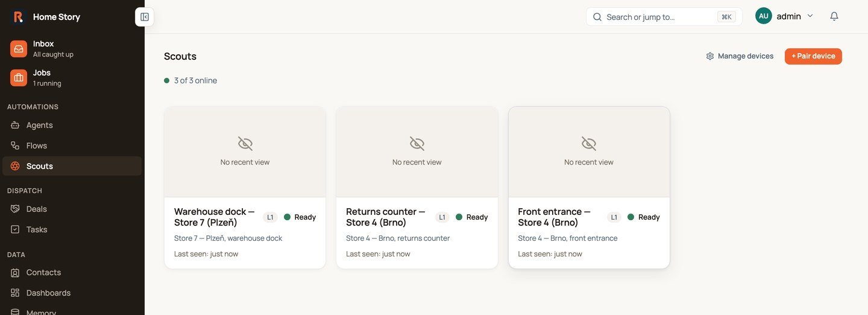Open the Returns counter preview thumbnail
This screenshot has width=868, height=315.
pyautogui.click(x=417, y=152)
